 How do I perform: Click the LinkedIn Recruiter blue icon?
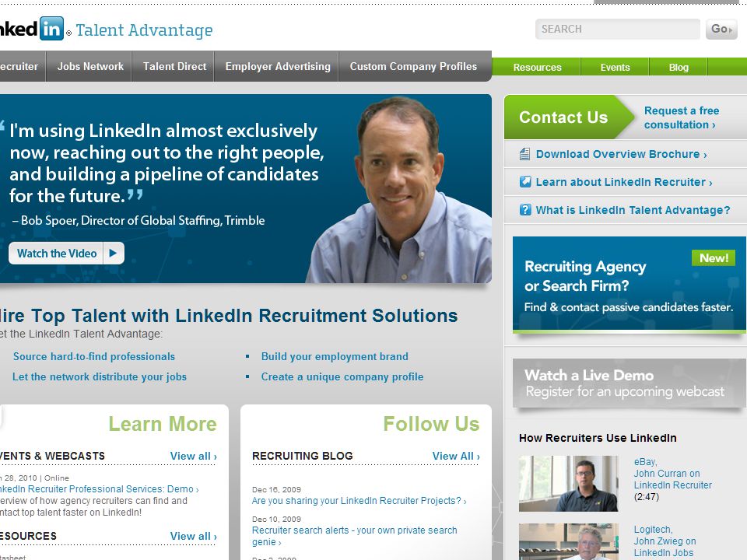pyautogui.click(x=525, y=181)
